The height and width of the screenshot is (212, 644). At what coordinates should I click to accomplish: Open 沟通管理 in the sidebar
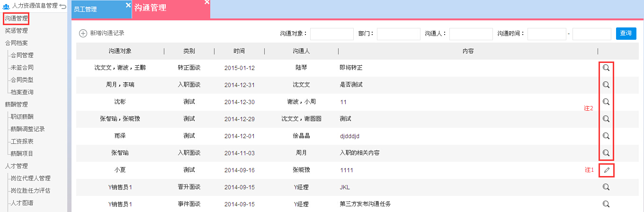click(16, 18)
